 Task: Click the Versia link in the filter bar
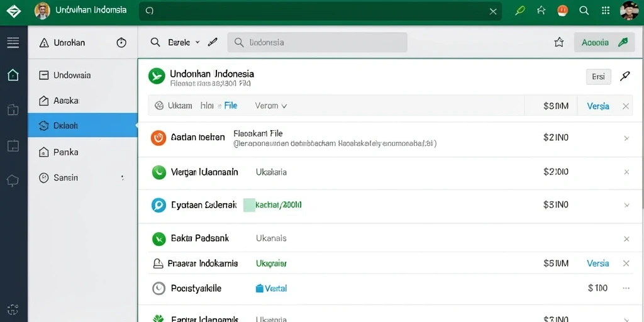[598, 106]
